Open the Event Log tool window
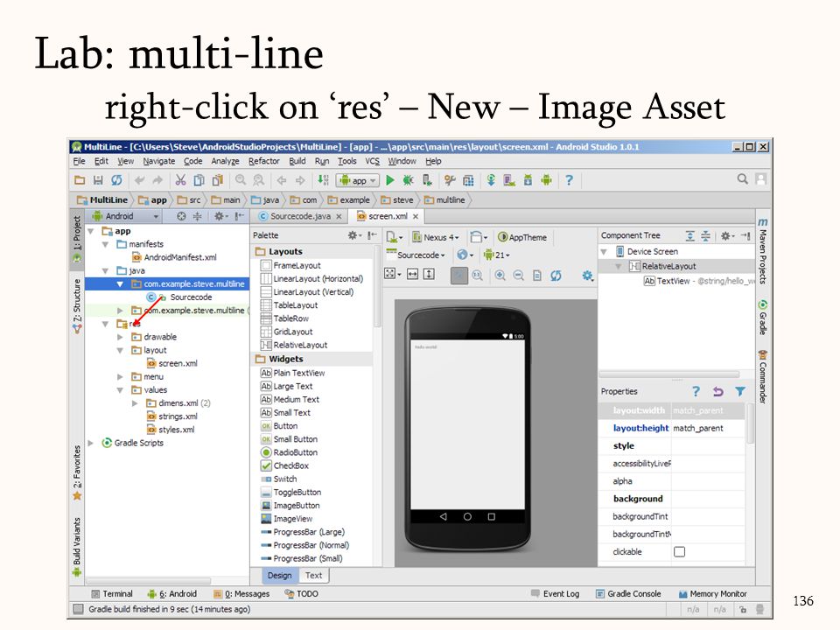This screenshot has height=630, width=840. point(555,594)
